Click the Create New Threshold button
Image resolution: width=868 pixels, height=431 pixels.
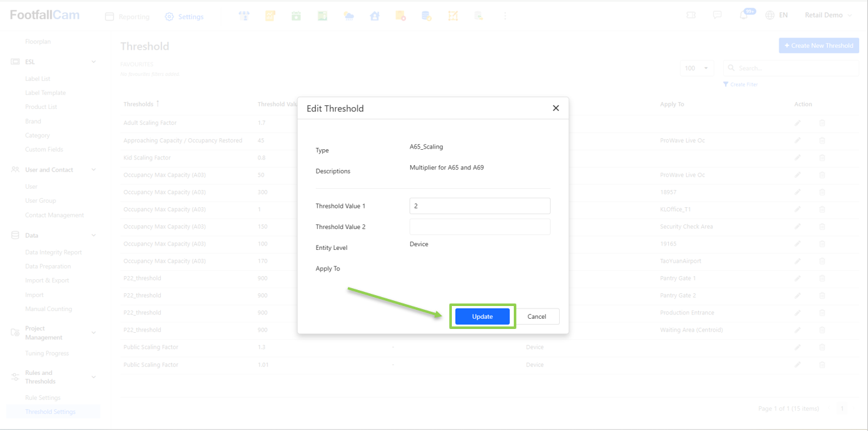point(819,45)
